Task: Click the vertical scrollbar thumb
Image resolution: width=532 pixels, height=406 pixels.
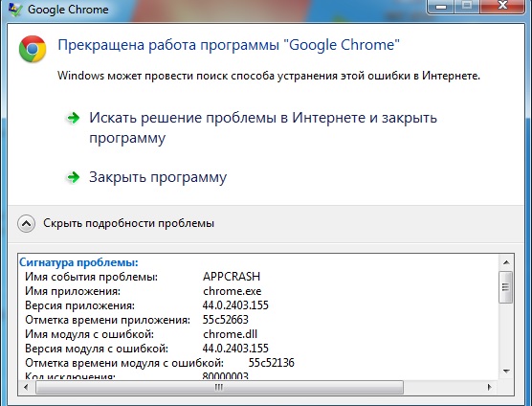Action: click(505, 287)
